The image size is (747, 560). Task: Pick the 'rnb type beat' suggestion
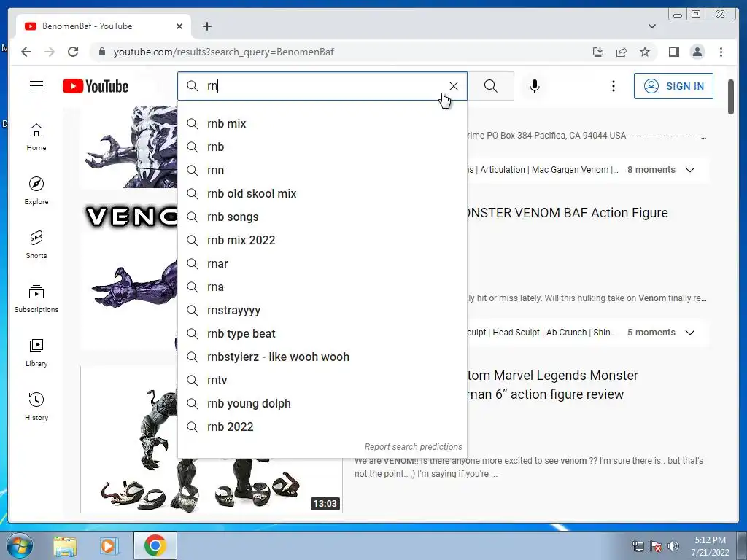tap(322, 333)
